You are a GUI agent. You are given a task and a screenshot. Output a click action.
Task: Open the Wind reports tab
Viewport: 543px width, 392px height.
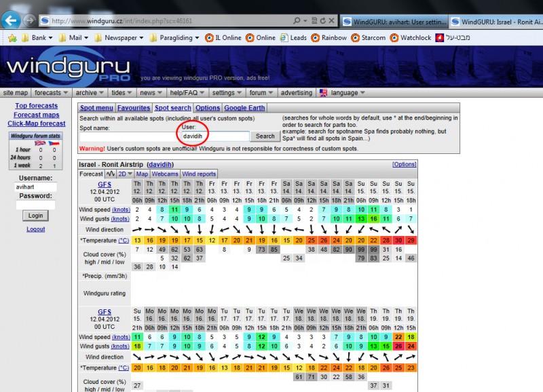tap(199, 174)
